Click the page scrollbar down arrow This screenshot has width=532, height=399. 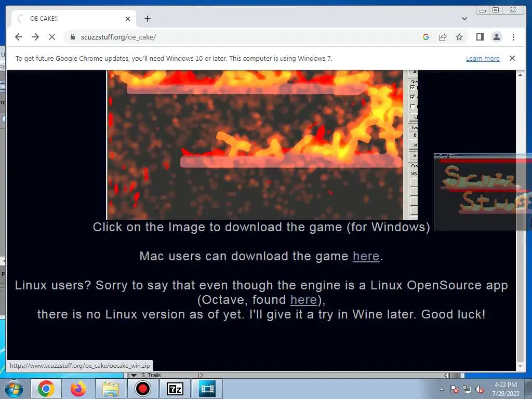520,366
